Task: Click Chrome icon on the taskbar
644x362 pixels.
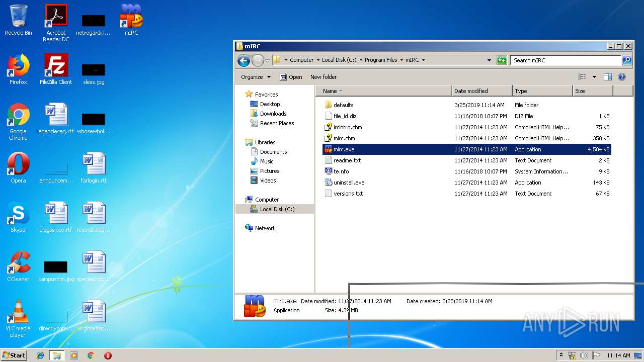Action: pos(91,355)
